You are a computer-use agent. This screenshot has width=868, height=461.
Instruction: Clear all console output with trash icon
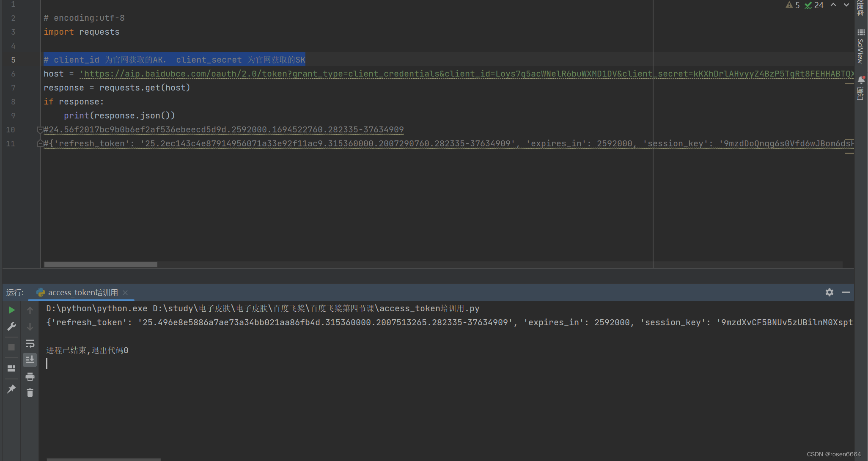[30, 393]
